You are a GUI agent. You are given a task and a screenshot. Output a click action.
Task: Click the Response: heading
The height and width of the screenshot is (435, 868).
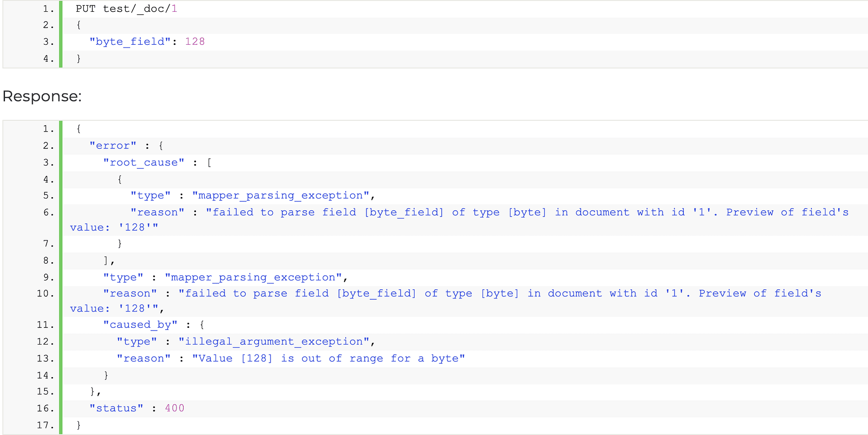pos(42,96)
